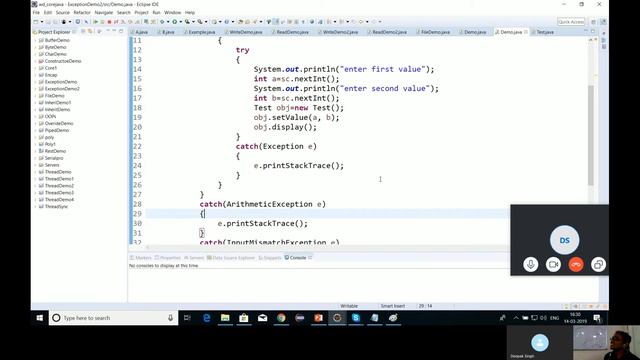
Task: Click the red Terminate toolbar icon
Action: pos(109,22)
